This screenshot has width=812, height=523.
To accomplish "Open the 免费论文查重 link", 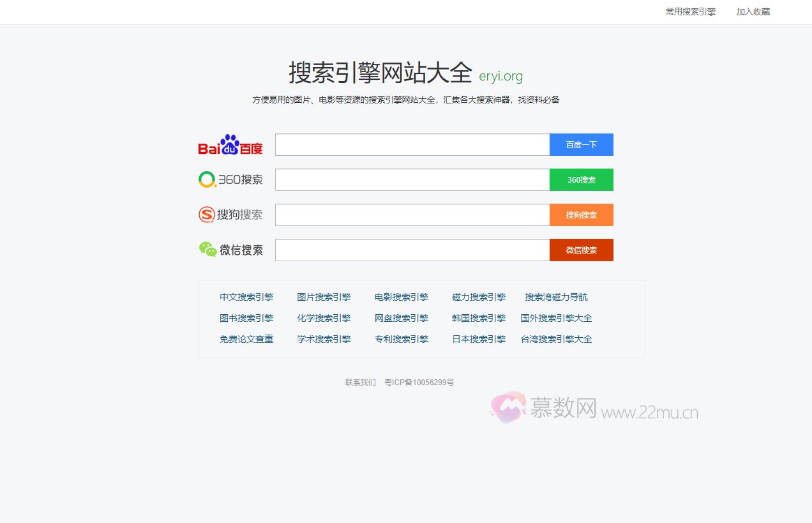I will tap(246, 339).
